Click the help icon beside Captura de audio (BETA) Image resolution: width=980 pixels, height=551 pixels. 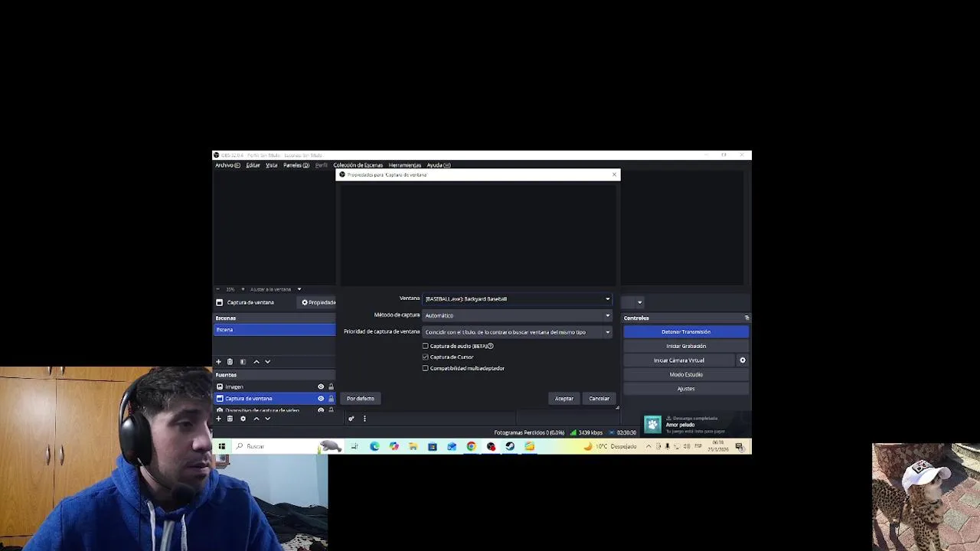pyautogui.click(x=490, y=346)
